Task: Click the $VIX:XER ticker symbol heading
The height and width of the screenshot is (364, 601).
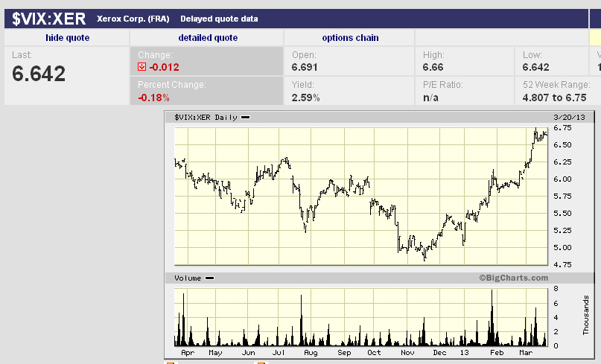Action: pyautogui.click(x=48, y=19)
